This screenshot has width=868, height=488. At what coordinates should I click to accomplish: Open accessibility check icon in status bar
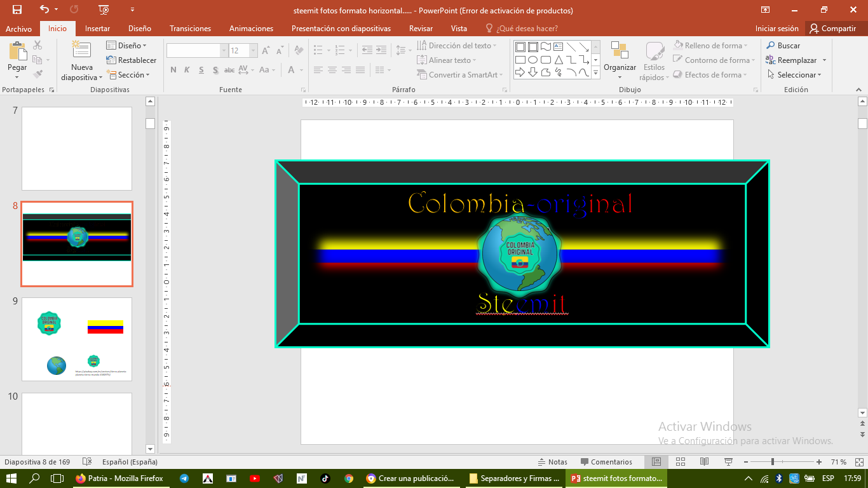pyautogui.click(x=87, y=462)
